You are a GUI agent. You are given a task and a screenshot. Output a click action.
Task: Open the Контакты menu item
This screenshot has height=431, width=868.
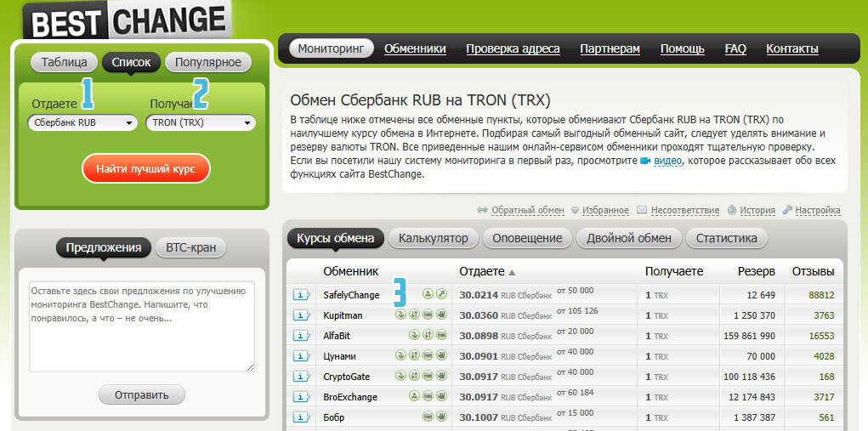tap(792, 48)
